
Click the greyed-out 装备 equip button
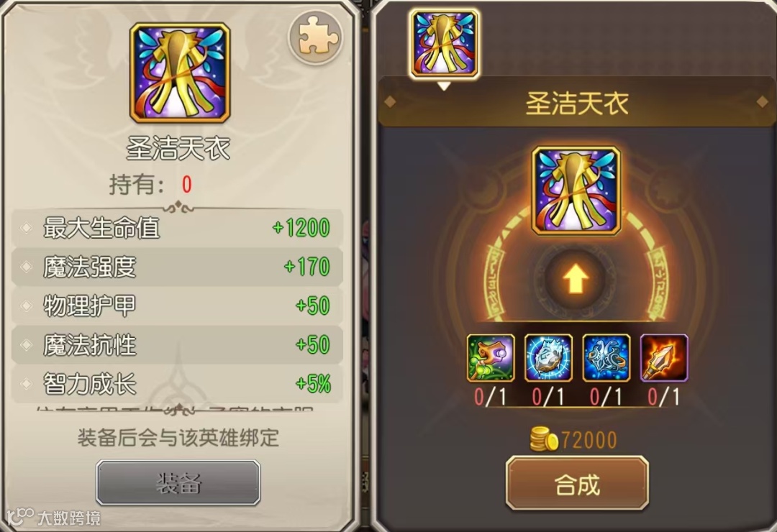coord(178,482)
